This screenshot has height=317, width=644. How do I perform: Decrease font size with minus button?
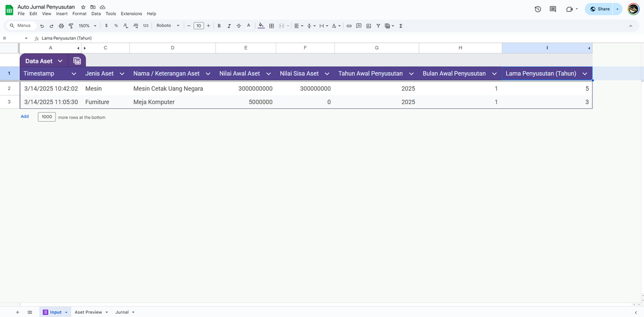[189, 26]
